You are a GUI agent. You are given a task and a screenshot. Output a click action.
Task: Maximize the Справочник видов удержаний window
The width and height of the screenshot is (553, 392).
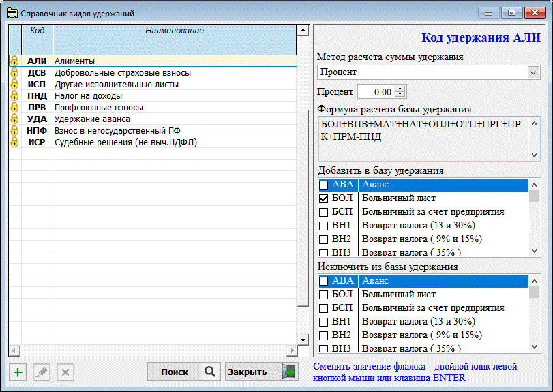click(511, 13)
